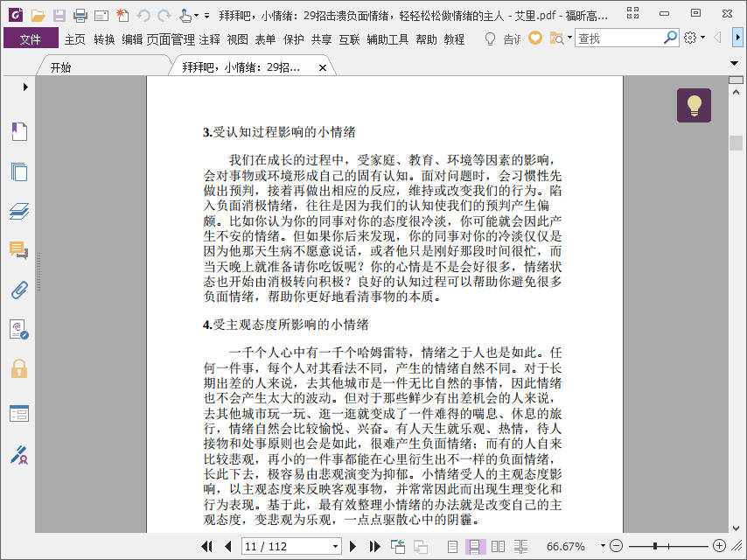Open the tab list dropdown arrow
Image resolution: width=747 pixels, height=560 pixels.
pyautogui.click(x=734, y=63)
